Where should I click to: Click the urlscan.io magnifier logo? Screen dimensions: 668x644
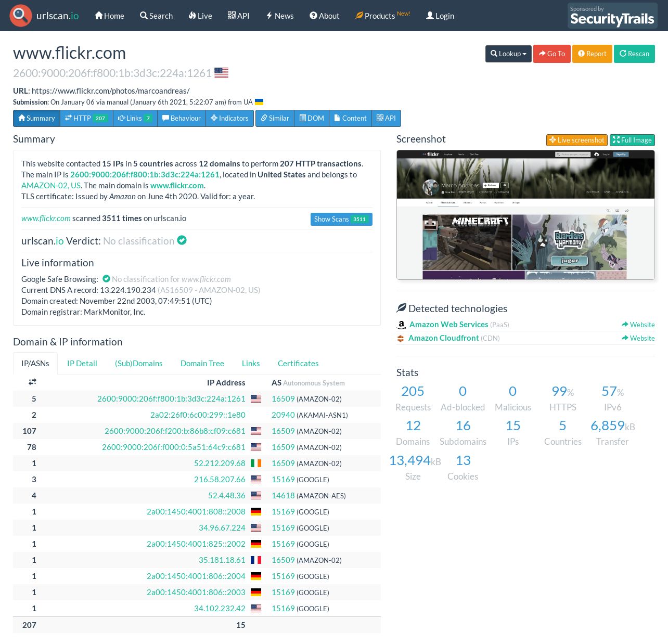[21, 16]
